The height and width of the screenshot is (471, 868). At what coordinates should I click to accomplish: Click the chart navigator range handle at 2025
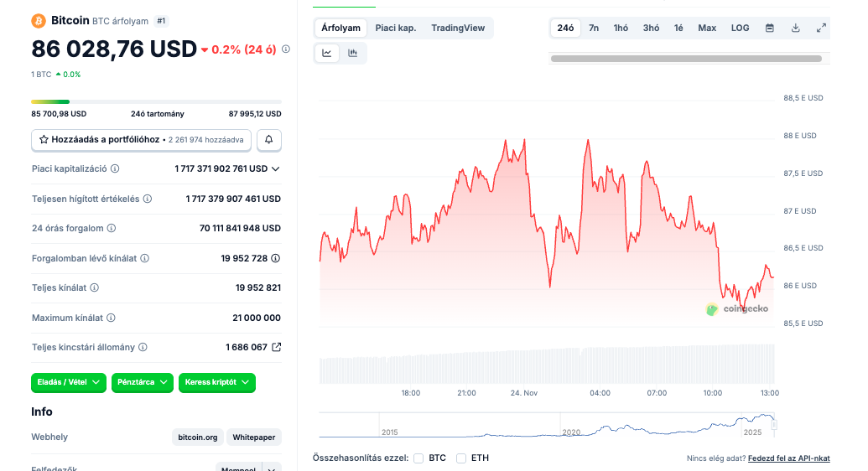774,425
